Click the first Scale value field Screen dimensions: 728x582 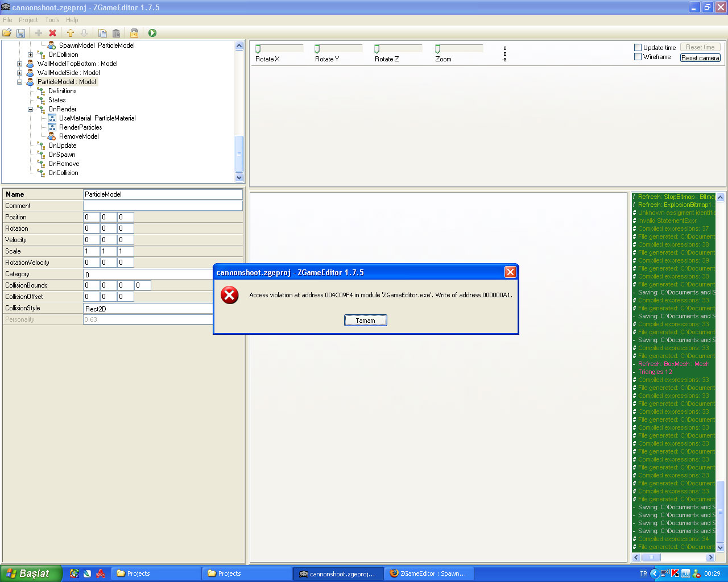pos(92,251)
